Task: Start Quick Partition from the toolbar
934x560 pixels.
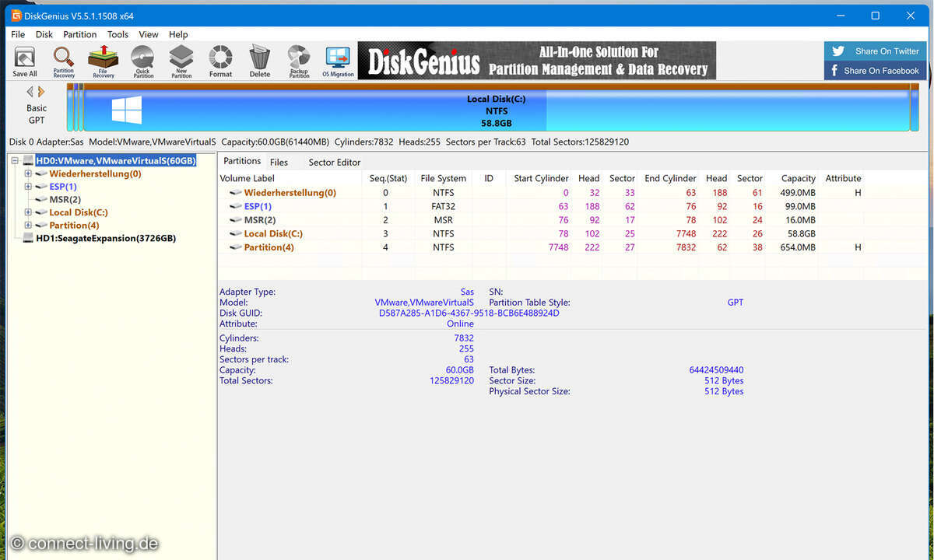Action: point(142,61)
